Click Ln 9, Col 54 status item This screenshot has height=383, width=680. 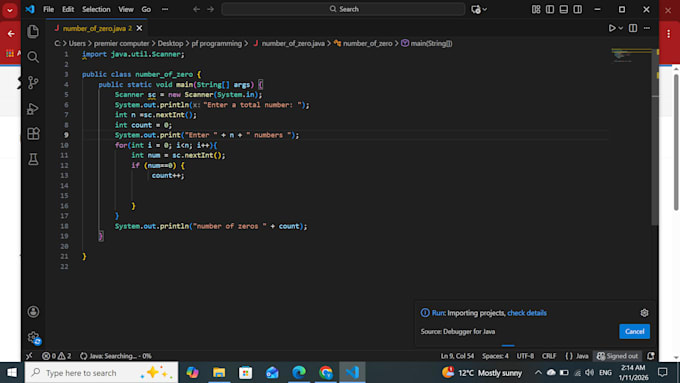tap(458, 356)
